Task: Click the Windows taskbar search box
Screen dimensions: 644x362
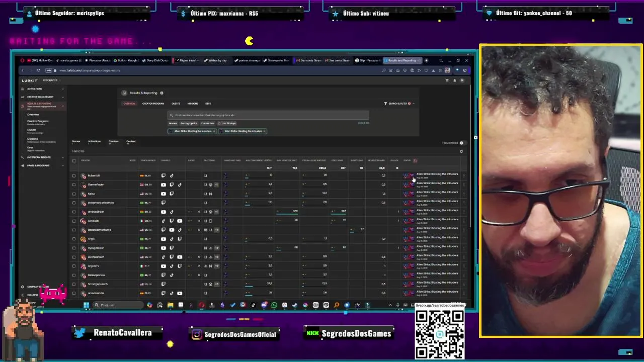Action: coord(118,305)
